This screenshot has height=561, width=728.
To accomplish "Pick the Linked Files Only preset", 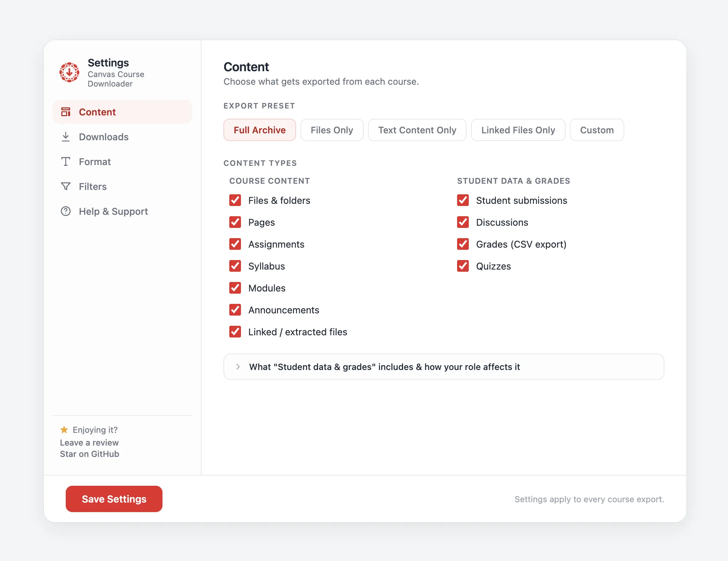I will [x=518, y=130].
